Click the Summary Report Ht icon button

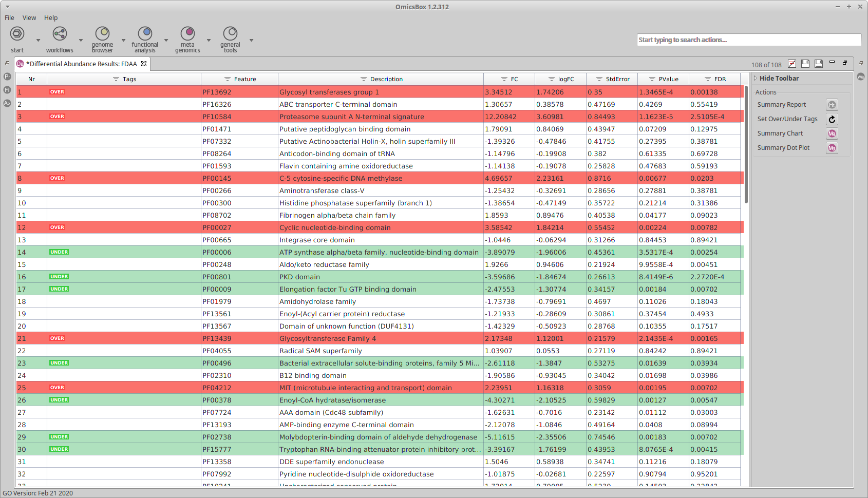(832, 105)
